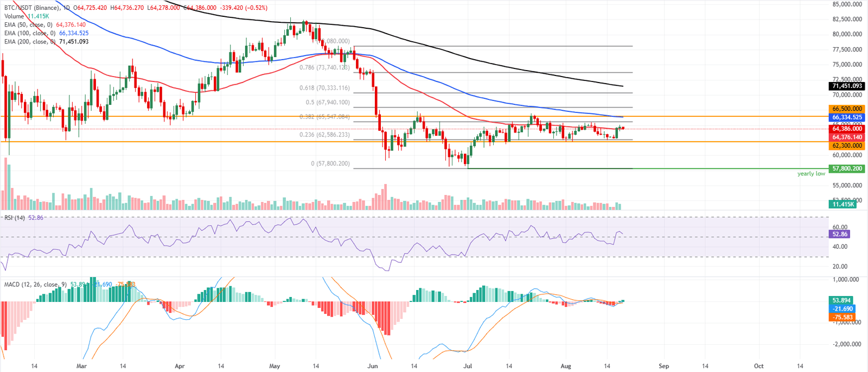The image size is (868, 372).
Task: Click the 75,000.000 price axis tick
Action: 847,65
